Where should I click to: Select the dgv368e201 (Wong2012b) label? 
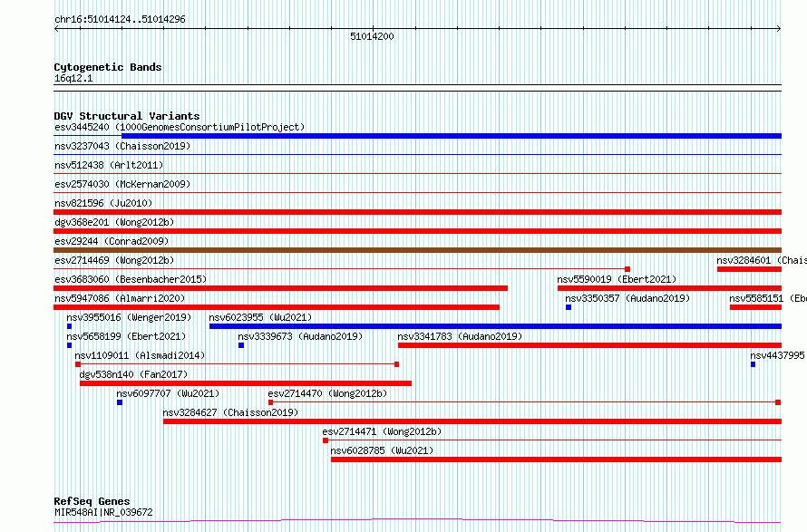tap(114, 222)
